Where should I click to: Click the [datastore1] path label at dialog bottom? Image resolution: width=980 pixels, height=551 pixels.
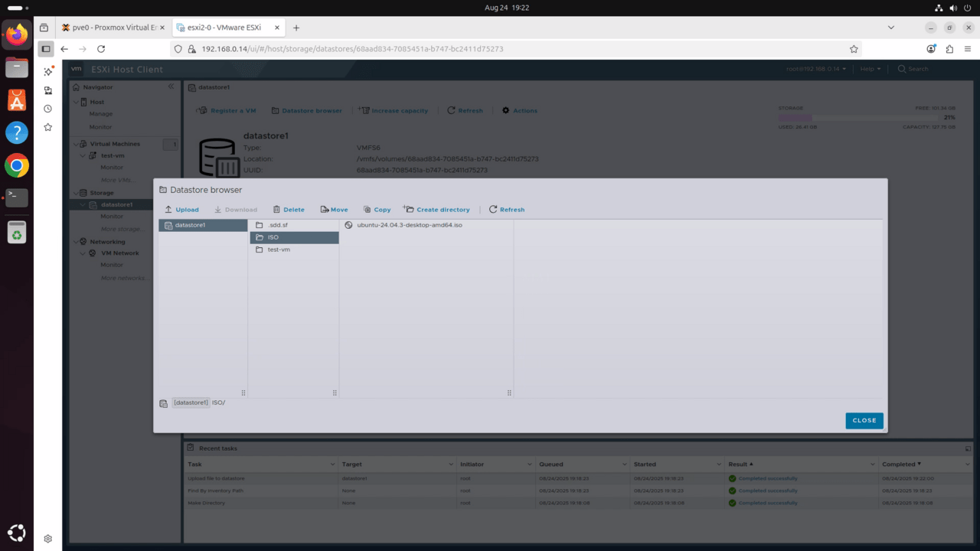(x=191, y=403)
